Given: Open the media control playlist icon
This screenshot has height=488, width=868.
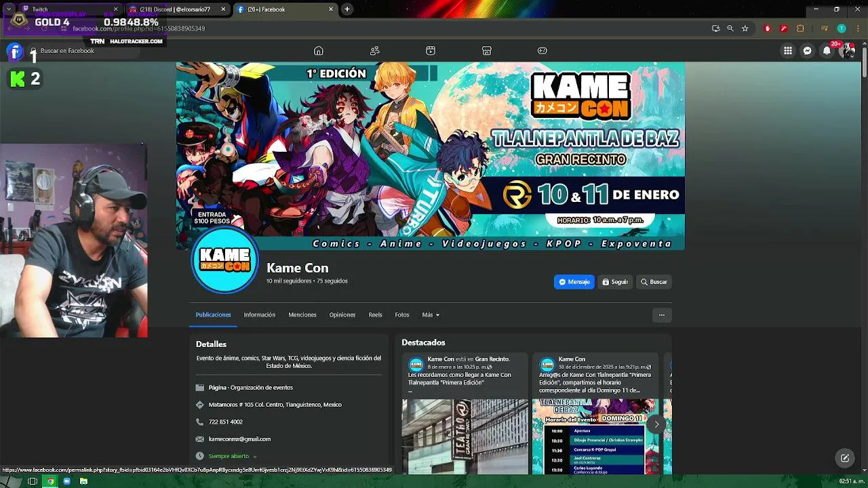Looking at the screenshot, I should 825,28.
